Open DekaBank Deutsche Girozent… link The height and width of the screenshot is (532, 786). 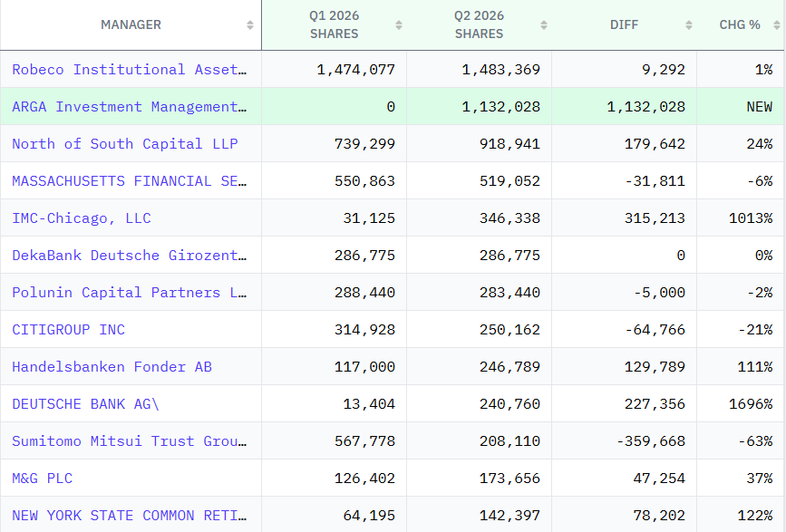click(130, 255)
